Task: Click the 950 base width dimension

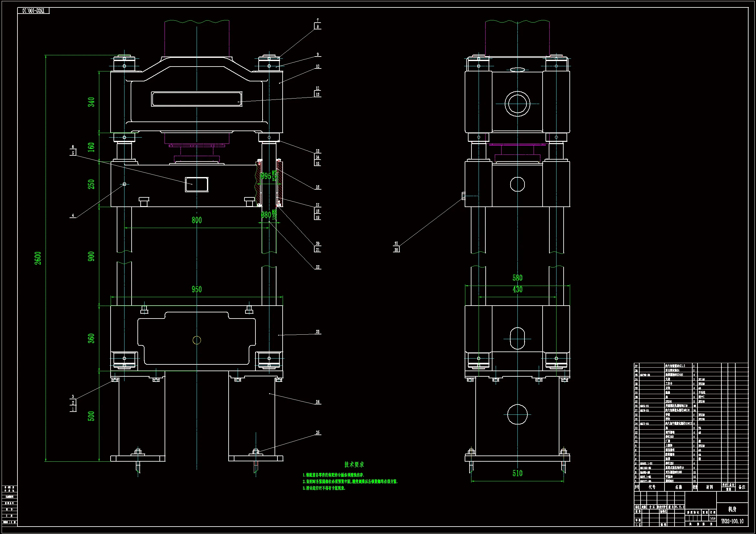Action: (x=197, y=289)
